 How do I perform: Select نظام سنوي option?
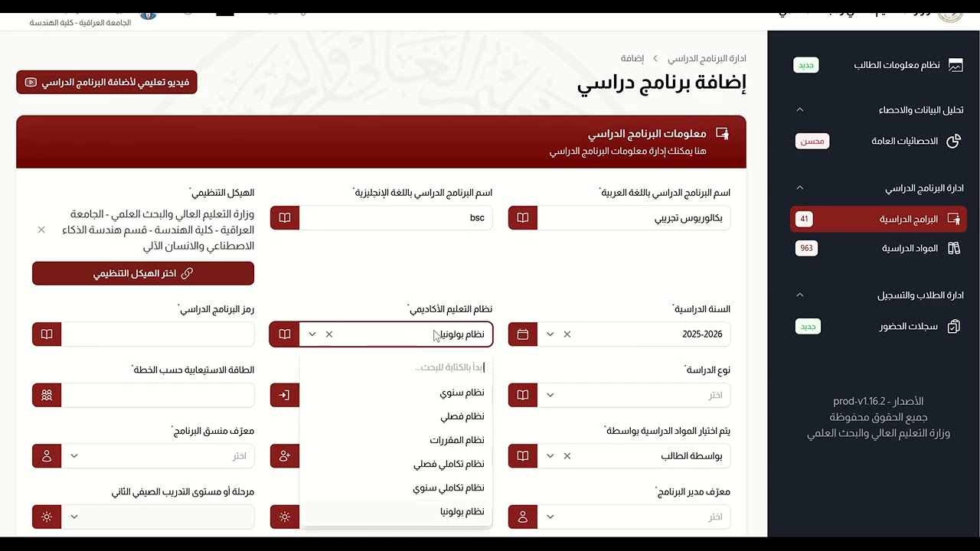pos(396,393)
